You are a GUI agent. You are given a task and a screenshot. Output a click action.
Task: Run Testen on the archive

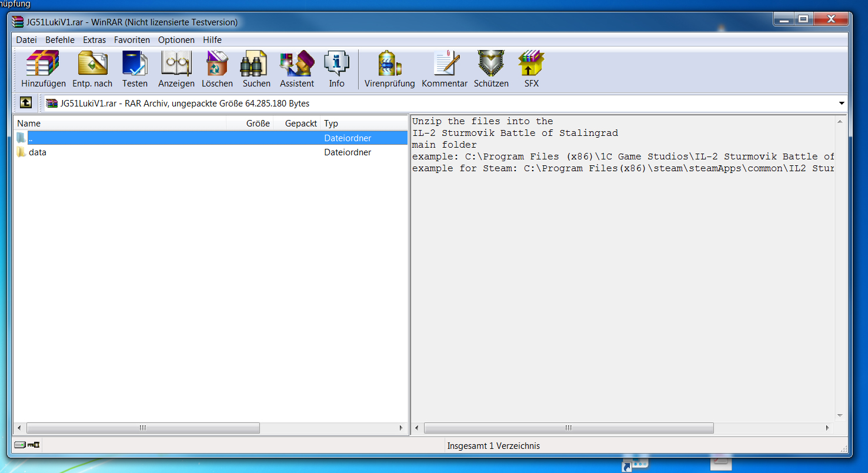135,69
